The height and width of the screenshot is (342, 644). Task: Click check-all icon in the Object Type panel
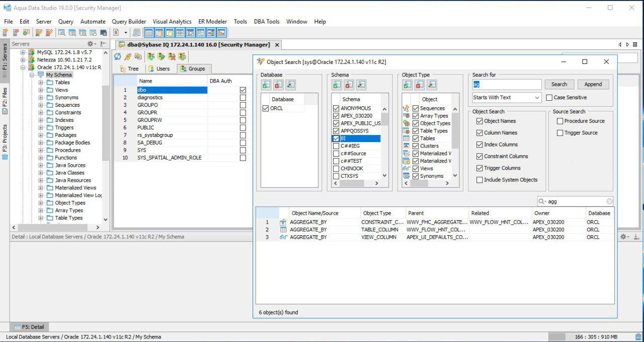pyautogui.click(x=408, y=85)
